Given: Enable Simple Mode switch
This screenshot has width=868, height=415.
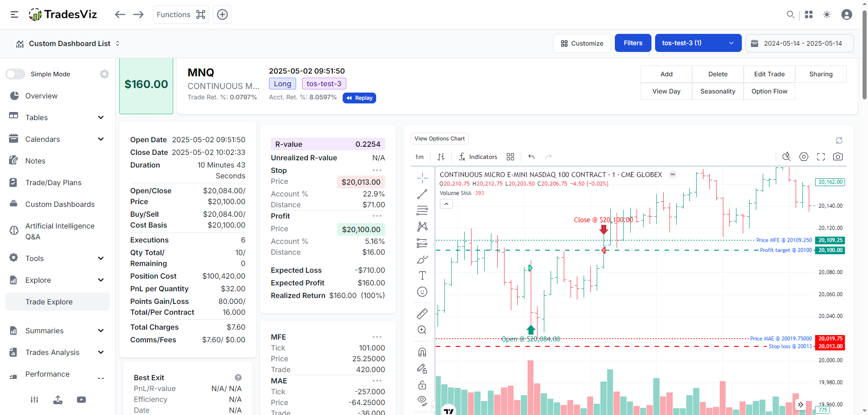Looking at the screenshot, I should 16,74.
